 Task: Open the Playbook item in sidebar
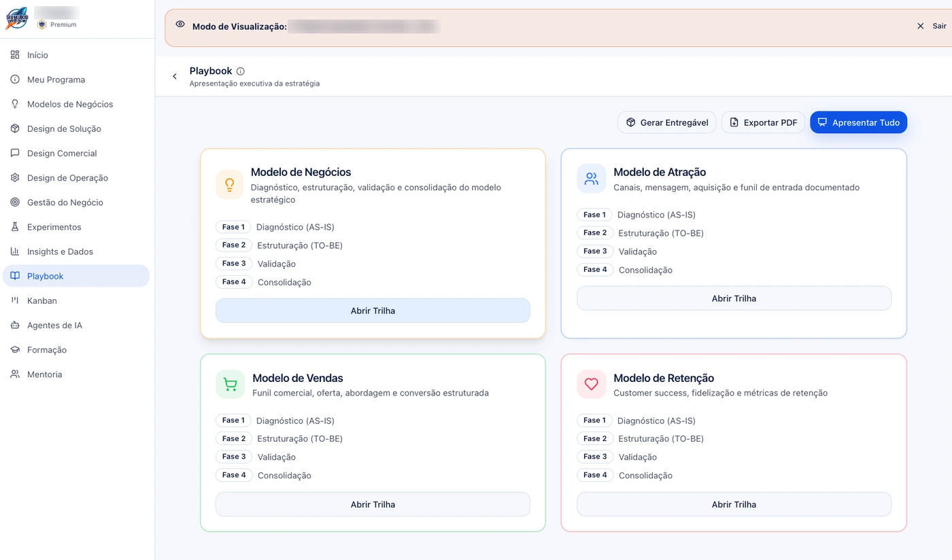click(76, 276)
